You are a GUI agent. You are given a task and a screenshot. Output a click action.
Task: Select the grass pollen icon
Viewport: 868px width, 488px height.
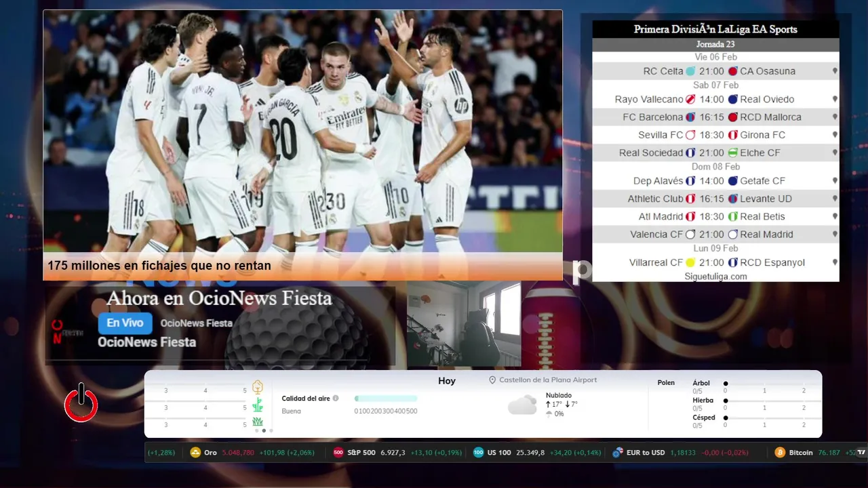coord(258,422)
